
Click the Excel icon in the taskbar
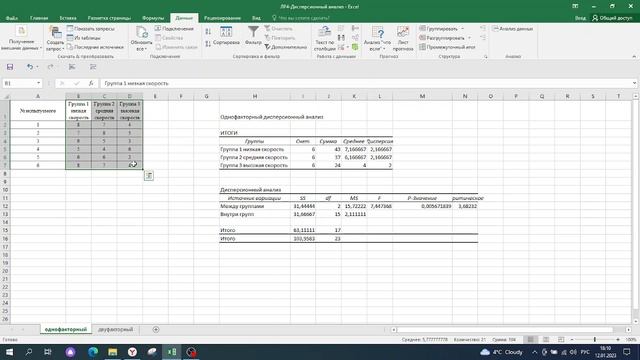pyautogui.click(x=172, y=352)
